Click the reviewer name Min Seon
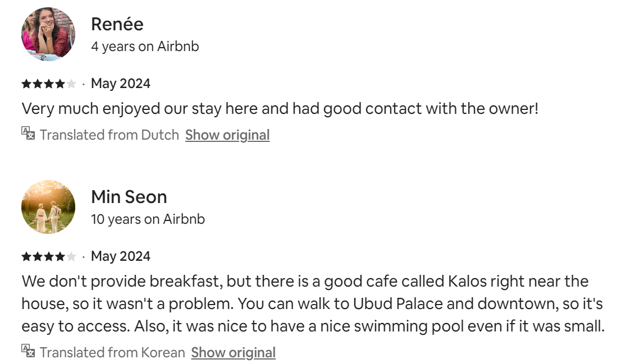 pyautogui.click(x=129, y=197)
